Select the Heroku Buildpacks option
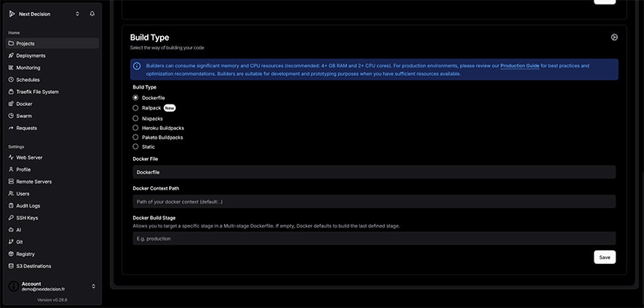Image resolution: width=644 pixels, height=308 pixels. [135, 128]
